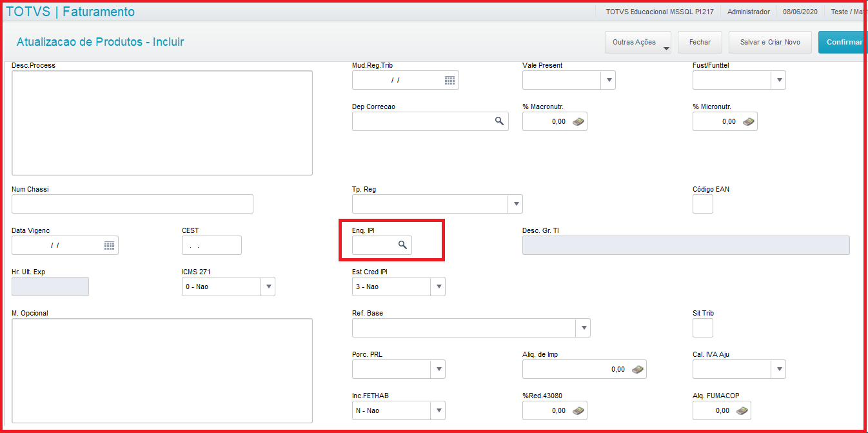Click the Dep Correcao input field
The image size is (868, 433).
[x=430, y=121]
